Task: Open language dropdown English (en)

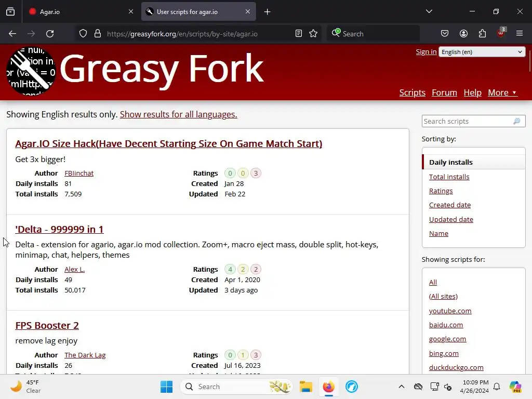Action: pyautogui.click(x=482, y=52)
